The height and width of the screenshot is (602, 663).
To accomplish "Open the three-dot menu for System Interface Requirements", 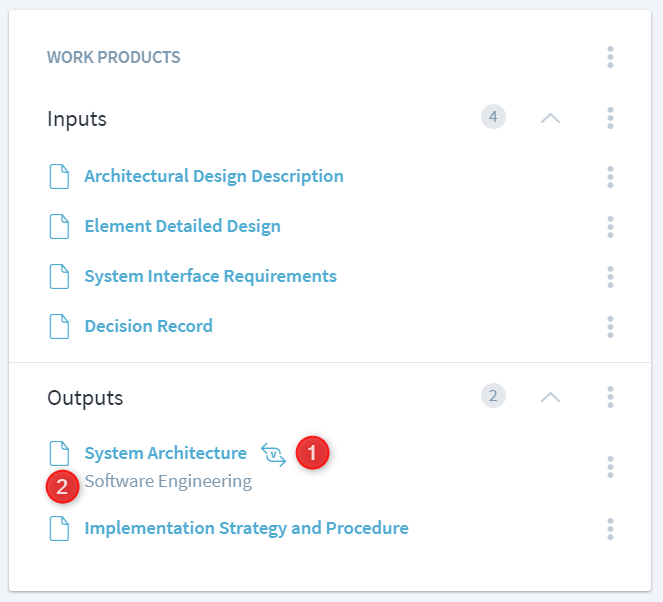I will coord(610,277).
